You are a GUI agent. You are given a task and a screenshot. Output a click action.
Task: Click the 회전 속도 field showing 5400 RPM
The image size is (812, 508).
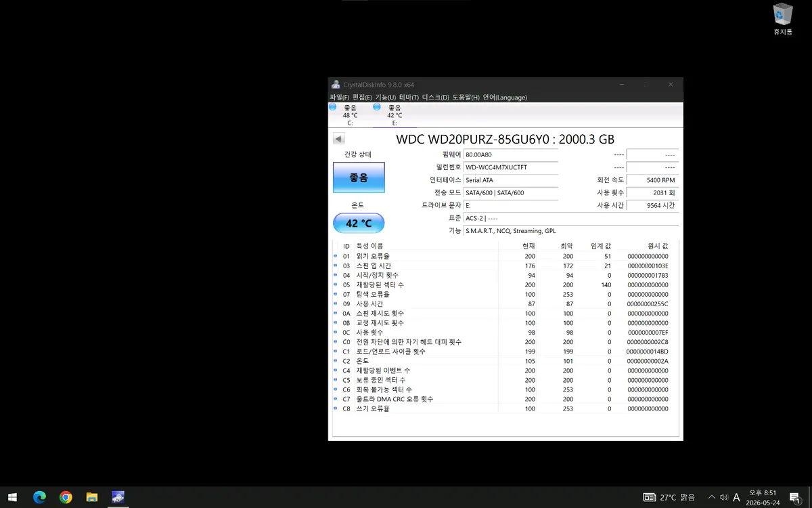point(652,180)
